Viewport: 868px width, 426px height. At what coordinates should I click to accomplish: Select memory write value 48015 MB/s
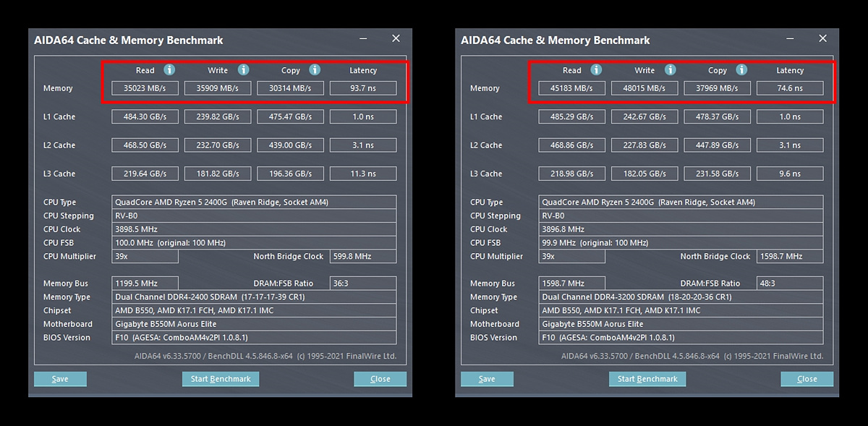pos(644,88)
